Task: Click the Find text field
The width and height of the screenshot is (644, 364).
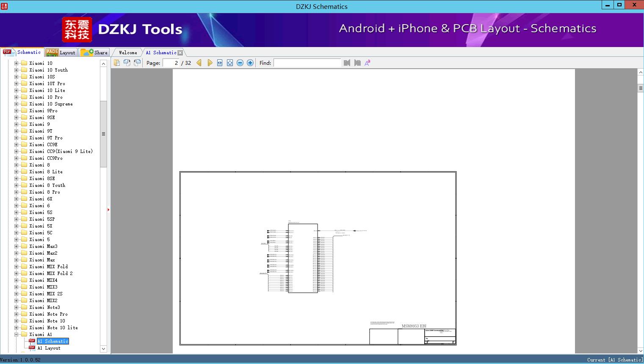Action: tap(307, 63)
